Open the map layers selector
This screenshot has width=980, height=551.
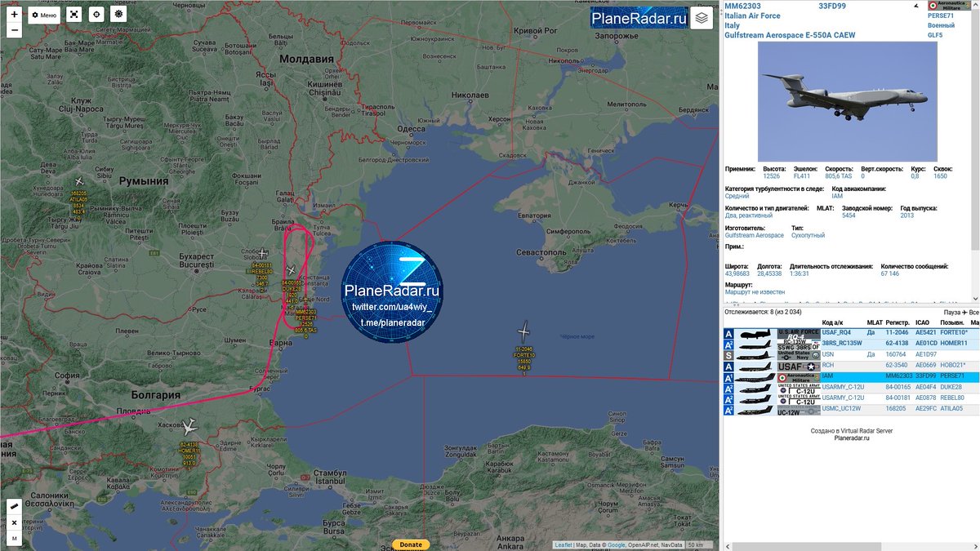point(702,18)
